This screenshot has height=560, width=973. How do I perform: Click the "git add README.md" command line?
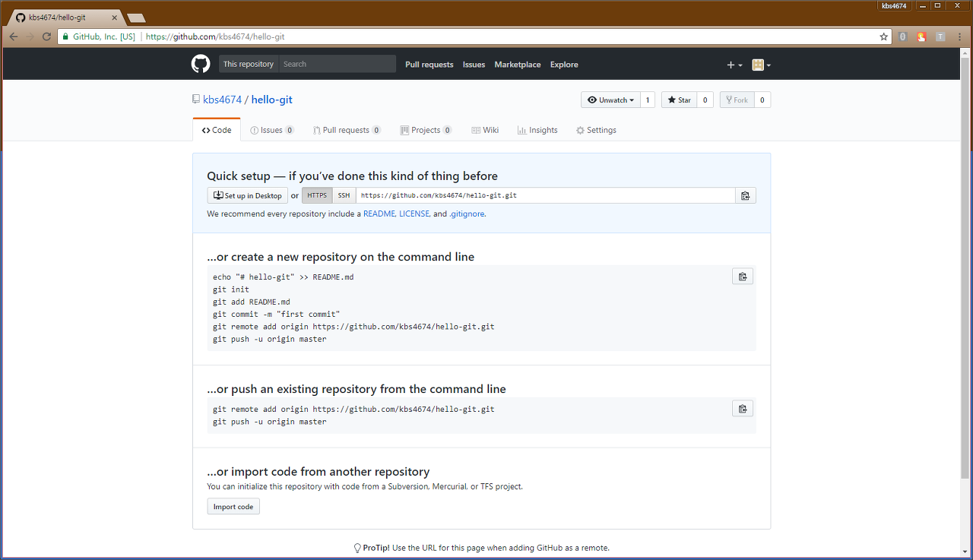[252, 302]
